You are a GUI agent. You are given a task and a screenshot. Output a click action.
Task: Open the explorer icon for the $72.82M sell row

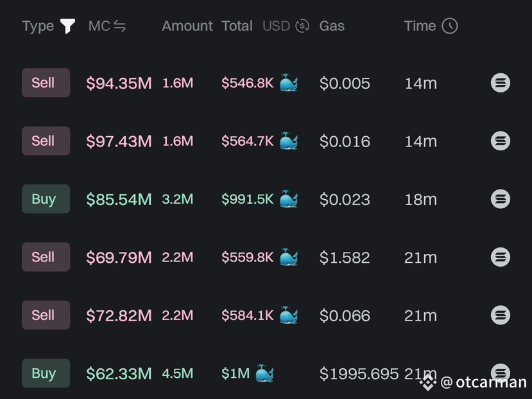501,315
